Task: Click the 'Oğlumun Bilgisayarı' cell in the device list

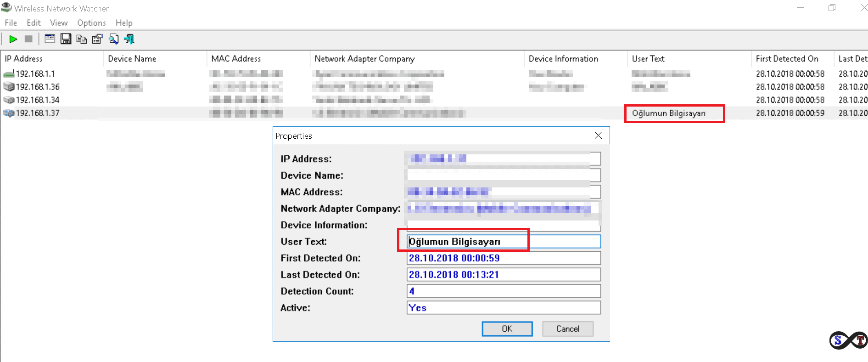Action: click(669, 113)
